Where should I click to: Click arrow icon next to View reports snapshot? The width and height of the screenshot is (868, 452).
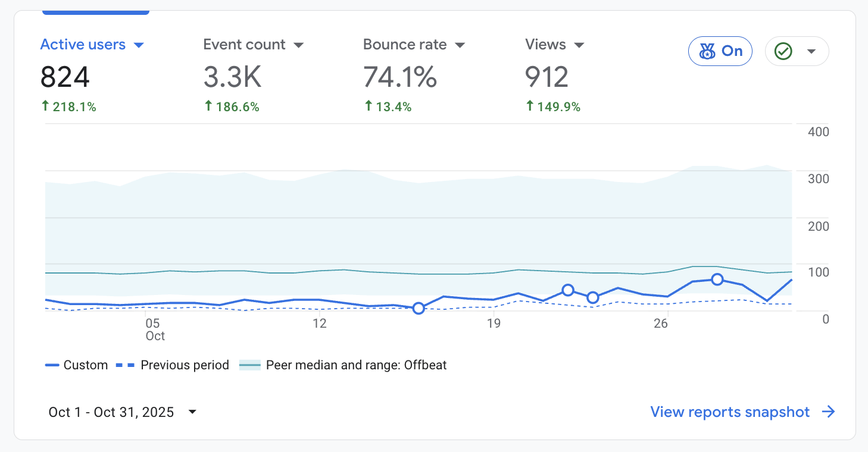pos(828,412)
